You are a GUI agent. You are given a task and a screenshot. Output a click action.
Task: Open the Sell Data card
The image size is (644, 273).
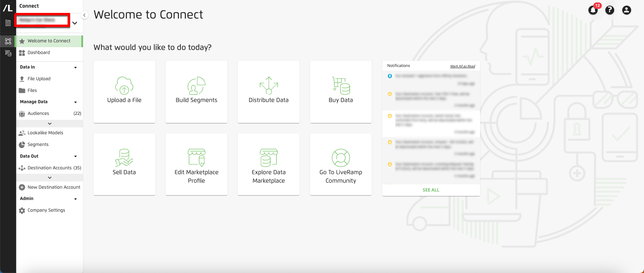click(124, 164)
